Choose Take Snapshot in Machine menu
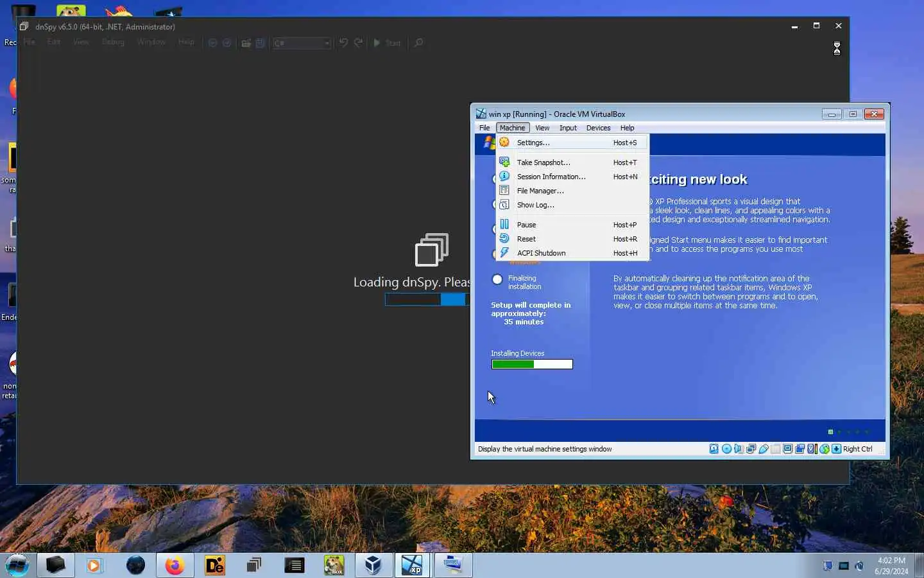 pos(572,162)
